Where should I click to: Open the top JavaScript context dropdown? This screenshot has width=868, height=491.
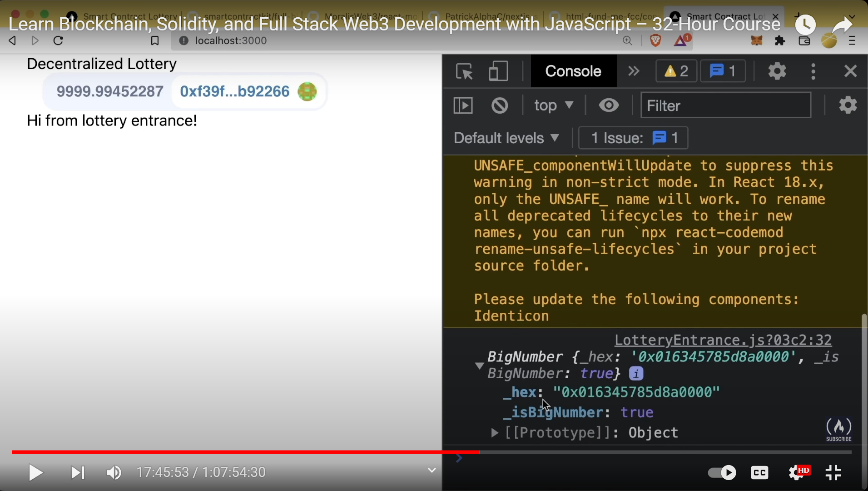click(554, 105)
